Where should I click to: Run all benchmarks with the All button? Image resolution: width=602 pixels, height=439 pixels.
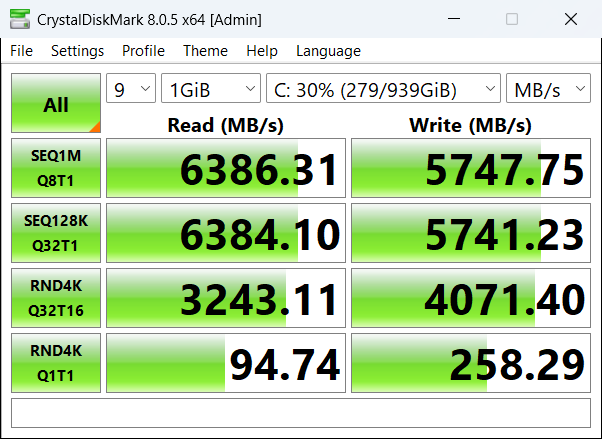(x=56, y=103)
